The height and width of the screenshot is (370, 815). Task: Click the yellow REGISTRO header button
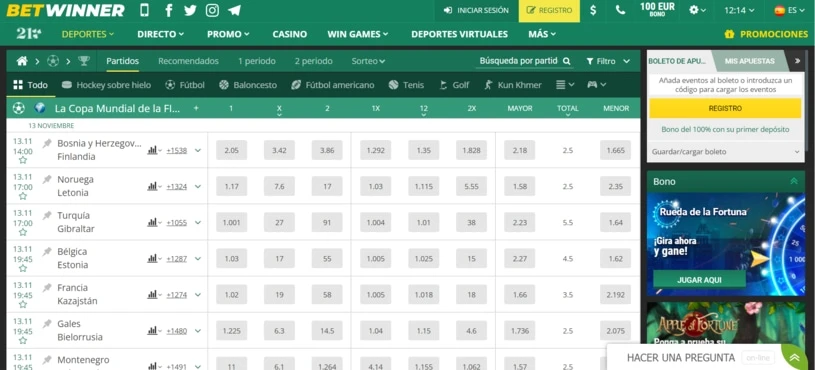click(549, 10)
